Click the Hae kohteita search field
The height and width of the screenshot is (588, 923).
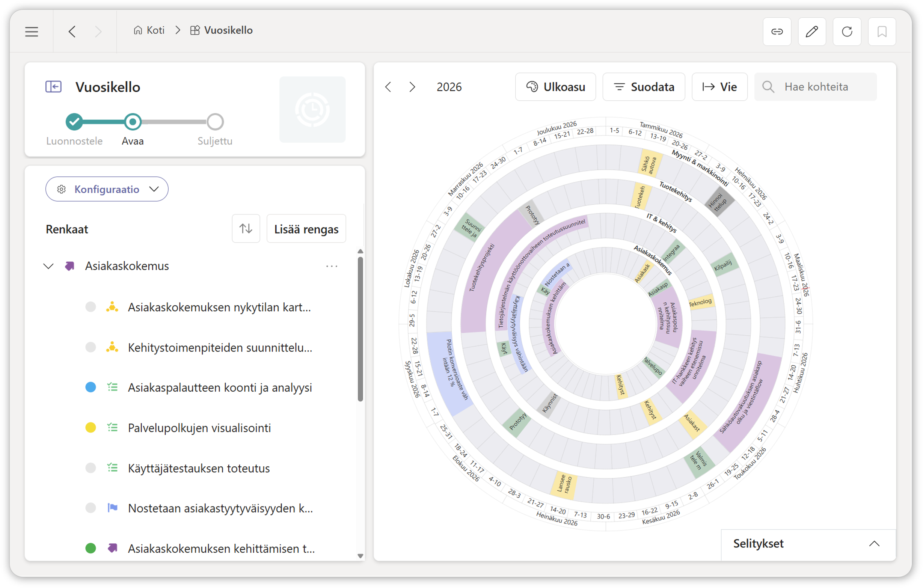point(824,87)
